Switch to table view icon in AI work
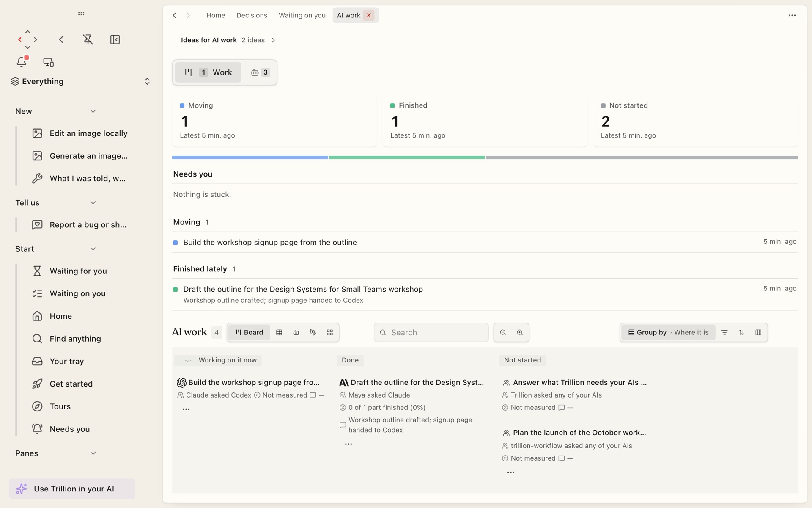The width and height of the screenshot is (812, 508). point(279,332)
